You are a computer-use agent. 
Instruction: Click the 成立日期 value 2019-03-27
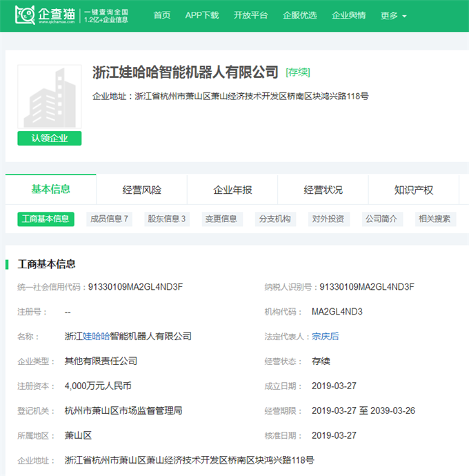click(334, 386)
